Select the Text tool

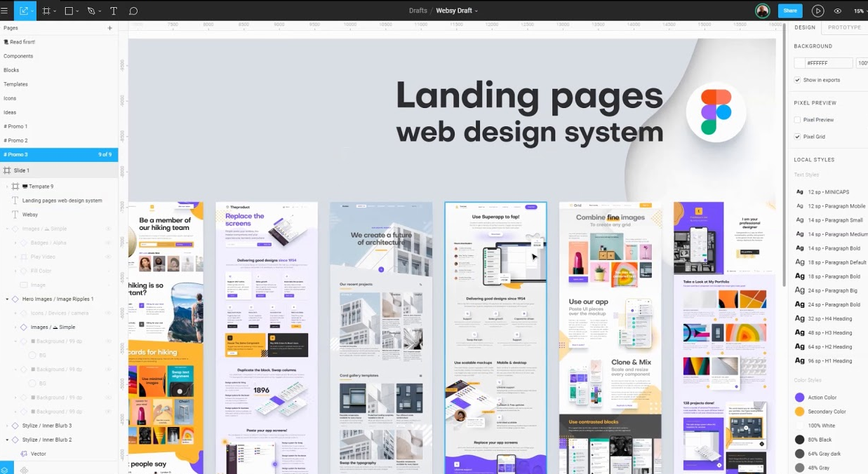point(114,11)
